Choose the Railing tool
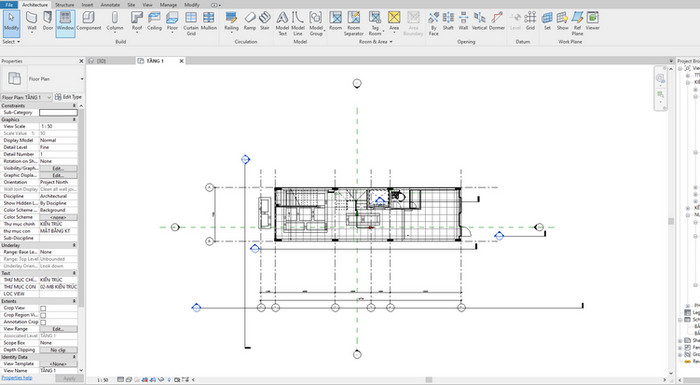Screen dimensions: 700x385 pos(231,22)
